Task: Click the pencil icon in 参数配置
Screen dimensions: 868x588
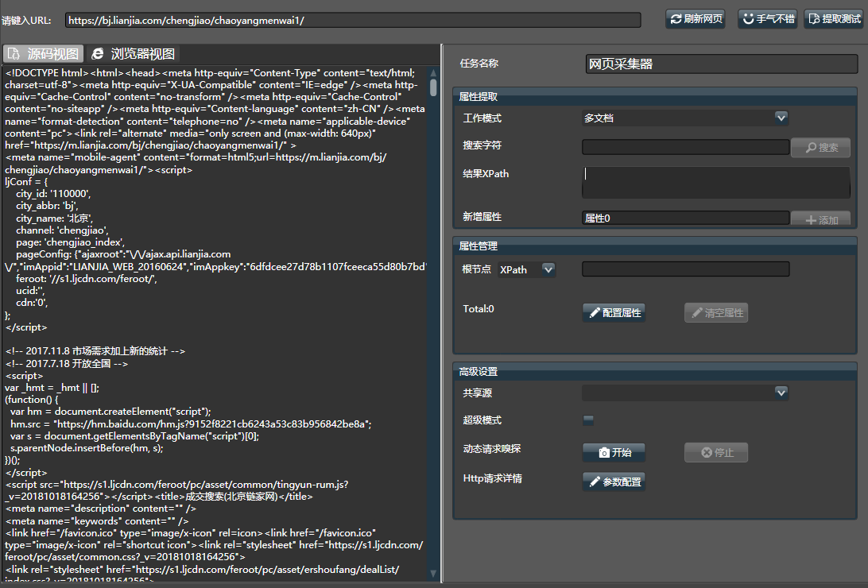Action: coord(595,482)
